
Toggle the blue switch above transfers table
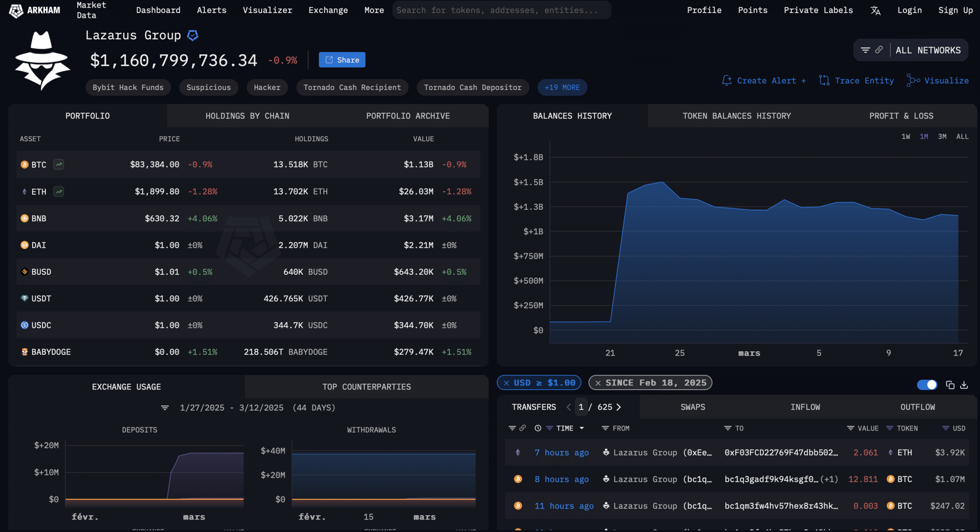tap(927, 385)
